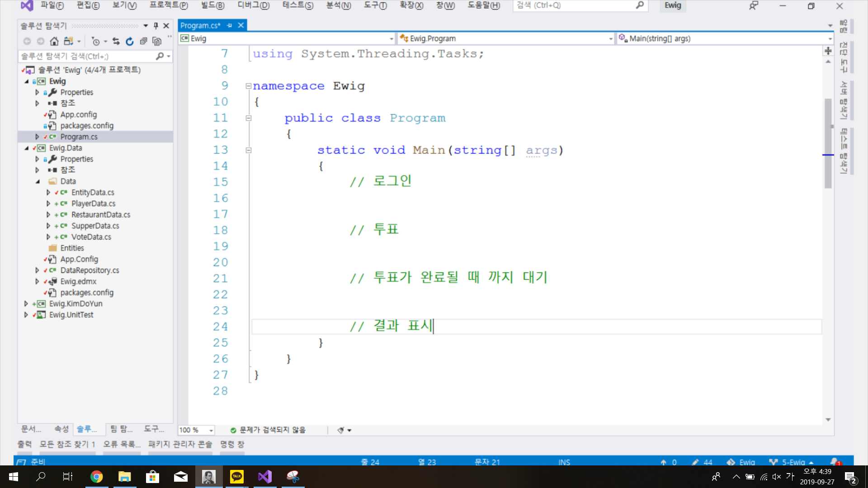Expand the Ewig.KimDoYun project node

click(26, 304)
